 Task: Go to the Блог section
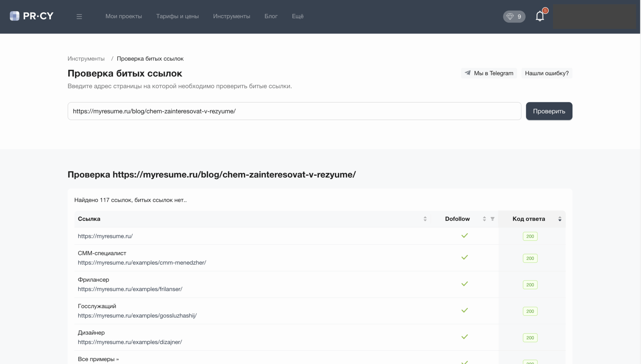click(x=271, y=16)
